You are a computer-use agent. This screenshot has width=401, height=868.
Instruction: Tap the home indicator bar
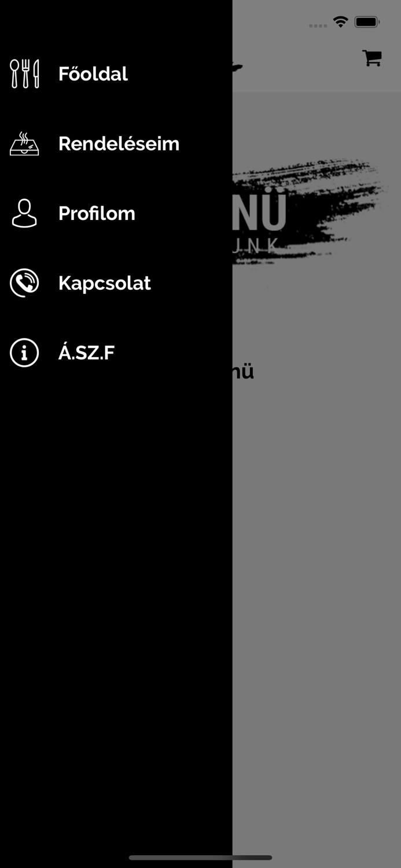pos(200,858)
